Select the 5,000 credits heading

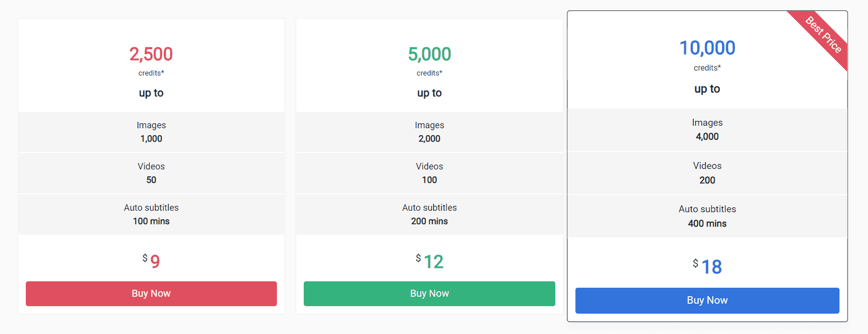[x=429, y=54]
